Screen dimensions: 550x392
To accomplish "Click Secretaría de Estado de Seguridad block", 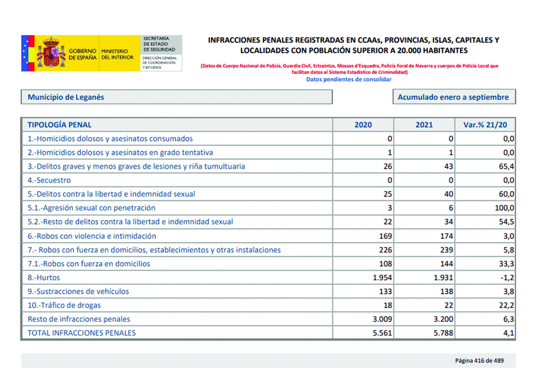I will tap(159, 44).
